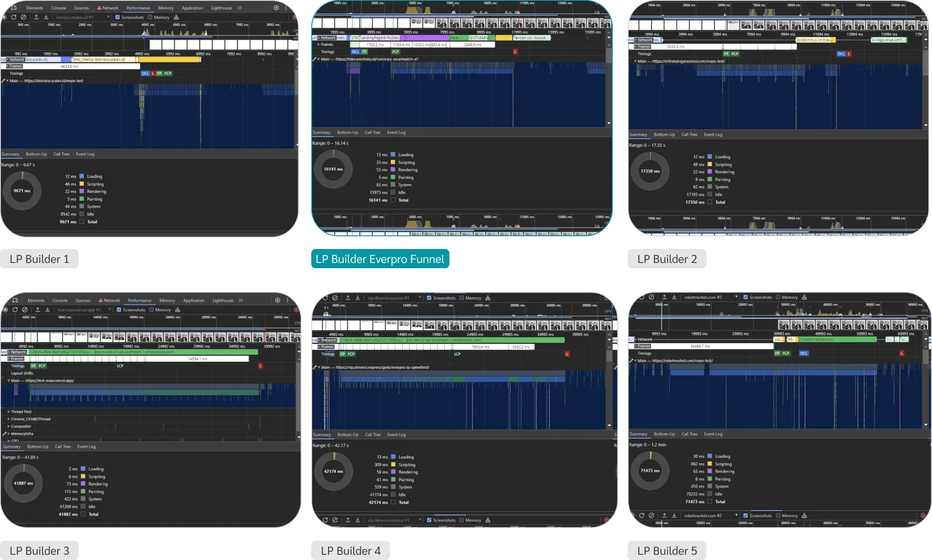
Task: Click garbage collect icon in top LP Builder 5 toolbar
Action: [804, 297]
